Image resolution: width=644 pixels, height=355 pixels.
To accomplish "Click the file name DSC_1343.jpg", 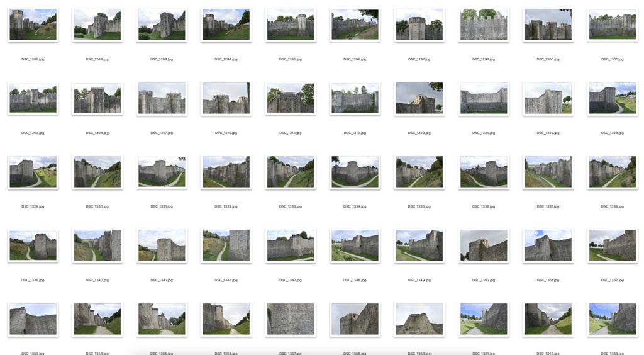I will [x=226, y=280].
